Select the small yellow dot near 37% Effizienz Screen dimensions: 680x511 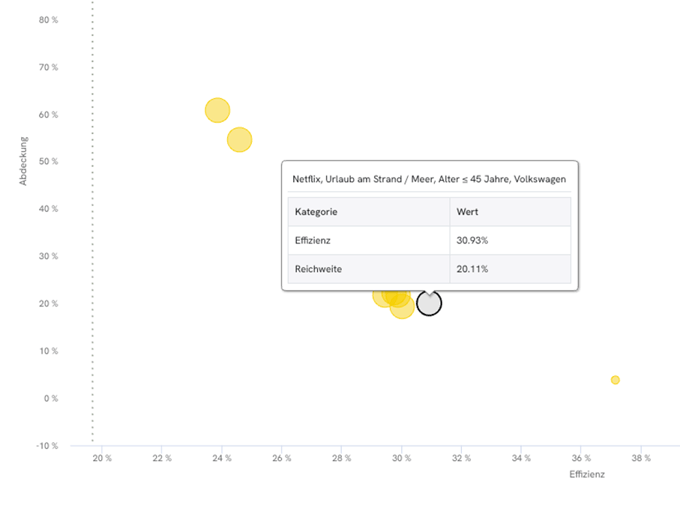click(x=615, y=380)
